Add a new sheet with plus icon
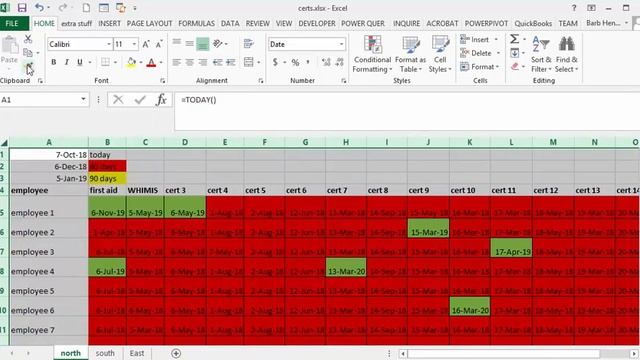 [x=176, y=353]
